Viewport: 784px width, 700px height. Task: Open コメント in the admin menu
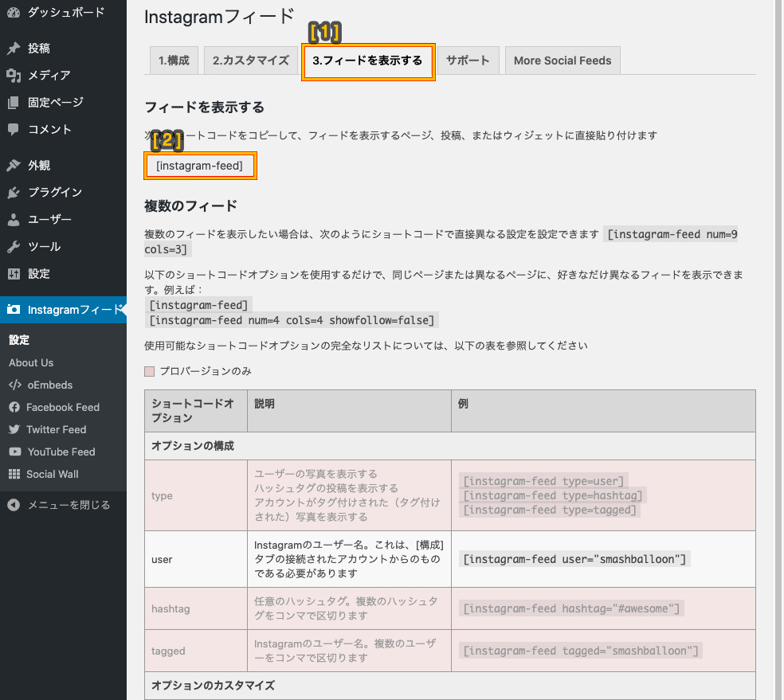click(63, 129)
